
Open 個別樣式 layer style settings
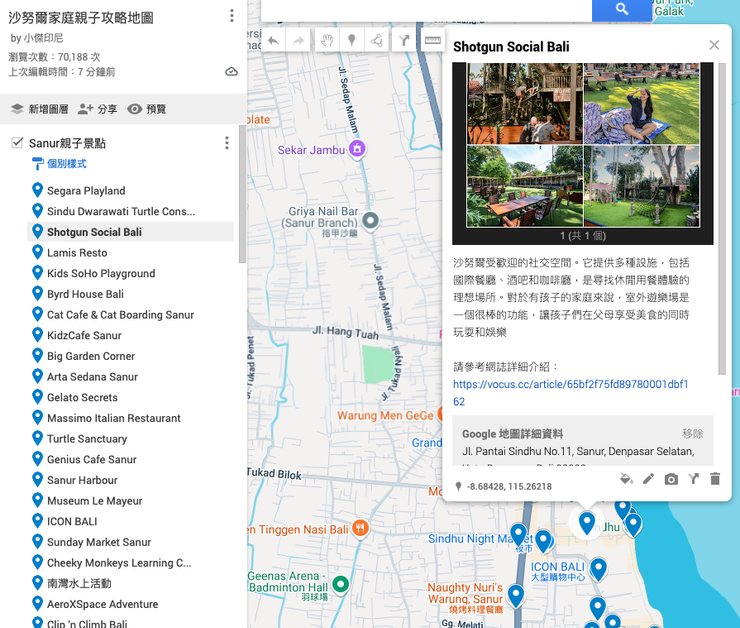(59, 164)
